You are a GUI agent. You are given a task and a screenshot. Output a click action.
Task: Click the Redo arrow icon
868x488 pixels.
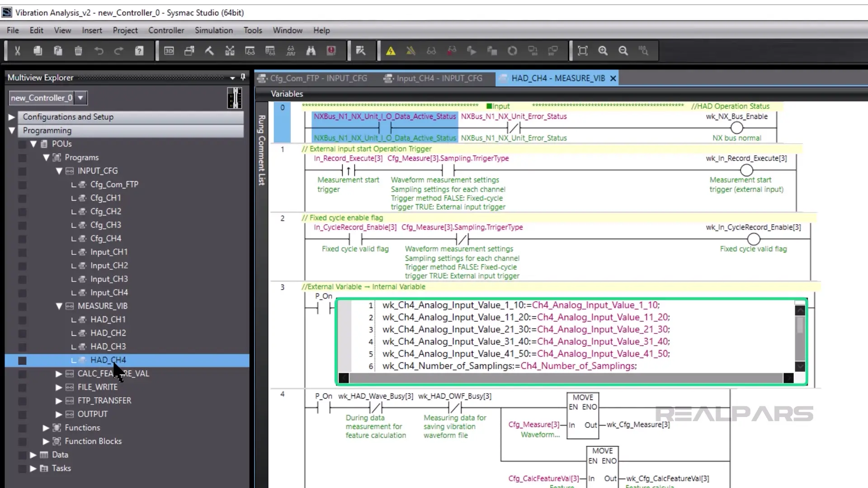119,51
